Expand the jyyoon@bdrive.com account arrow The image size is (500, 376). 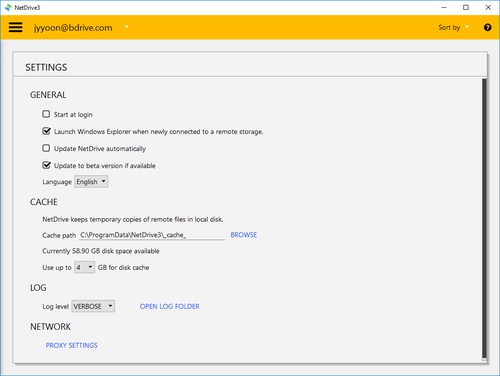[127, 27]
